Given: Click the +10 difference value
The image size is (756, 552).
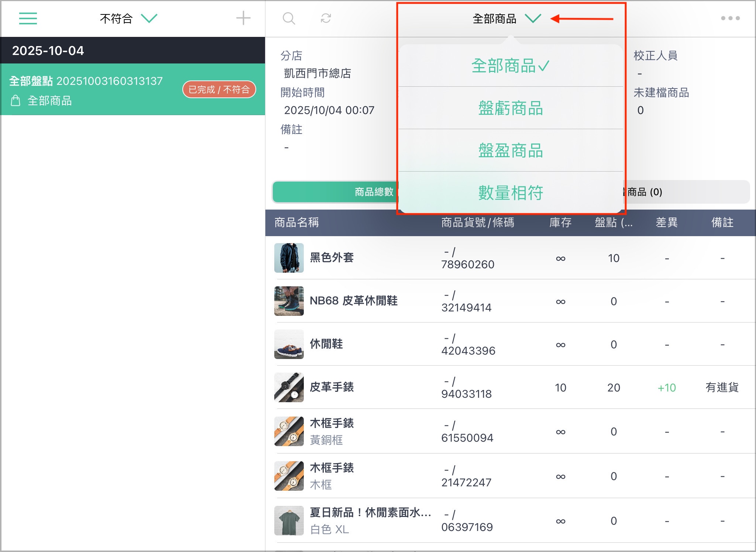Looking at the screenshot, I should click(x=667, y=388).
